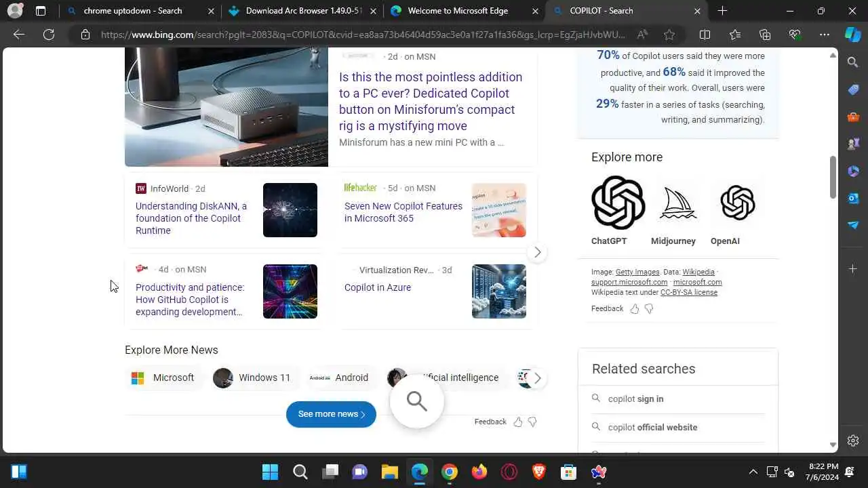Open support.microsoft.com source link
Screen dimensions: 868x488
[629, 283]
